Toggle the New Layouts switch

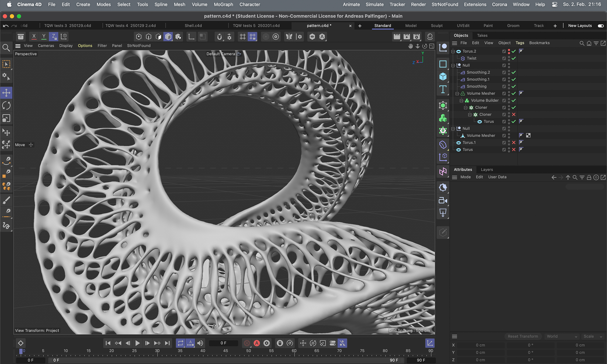[601, 26]
